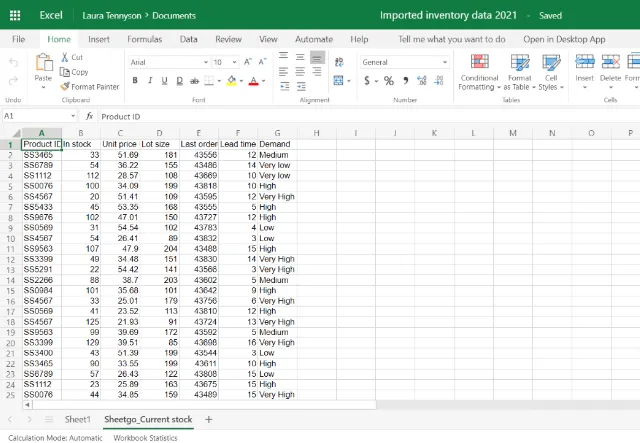Toggle Italic formatting
Image resolution: width=640 pixels, height=443 pixels.
pos(150,80)
